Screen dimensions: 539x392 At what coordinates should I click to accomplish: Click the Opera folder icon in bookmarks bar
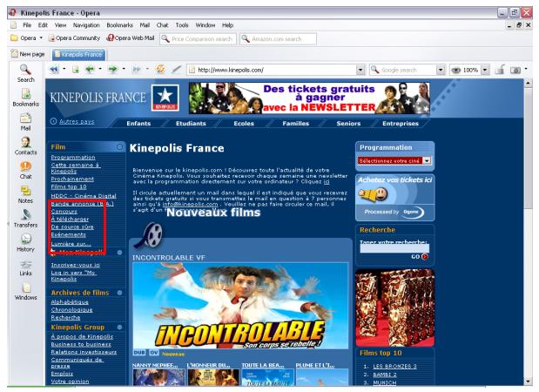(x=14, y=37)
